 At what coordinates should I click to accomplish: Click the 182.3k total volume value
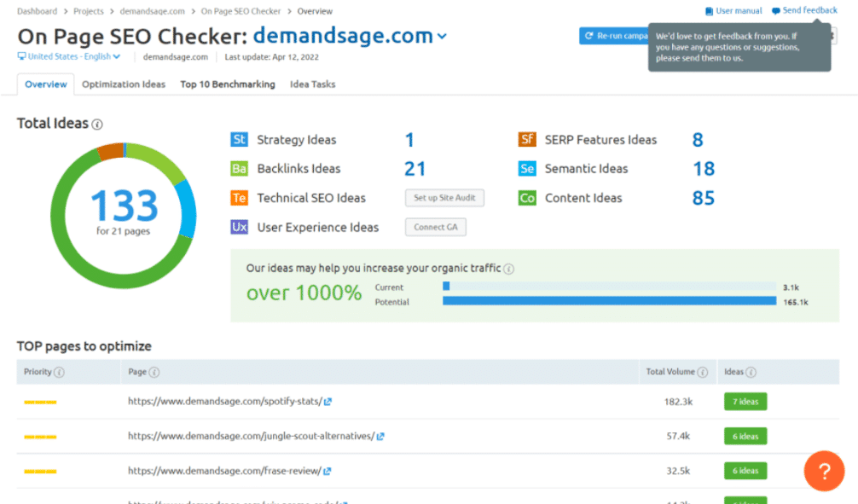tap(679, 402)
